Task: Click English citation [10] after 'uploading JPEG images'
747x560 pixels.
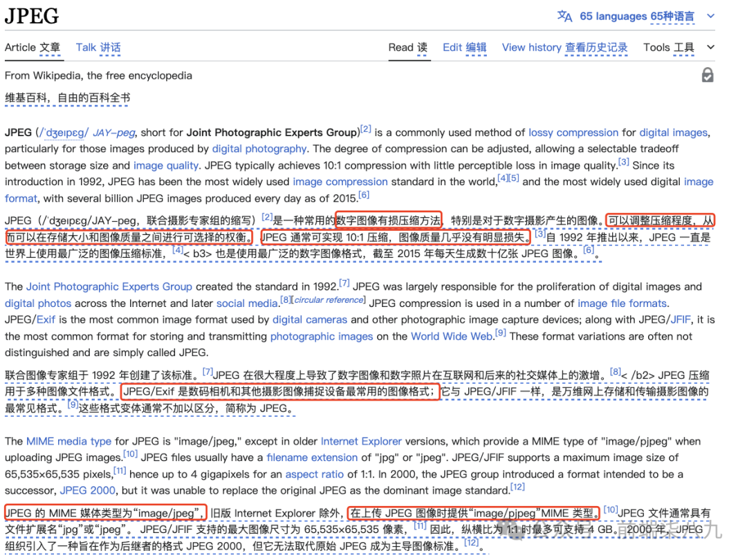Action: pos(131,454)
